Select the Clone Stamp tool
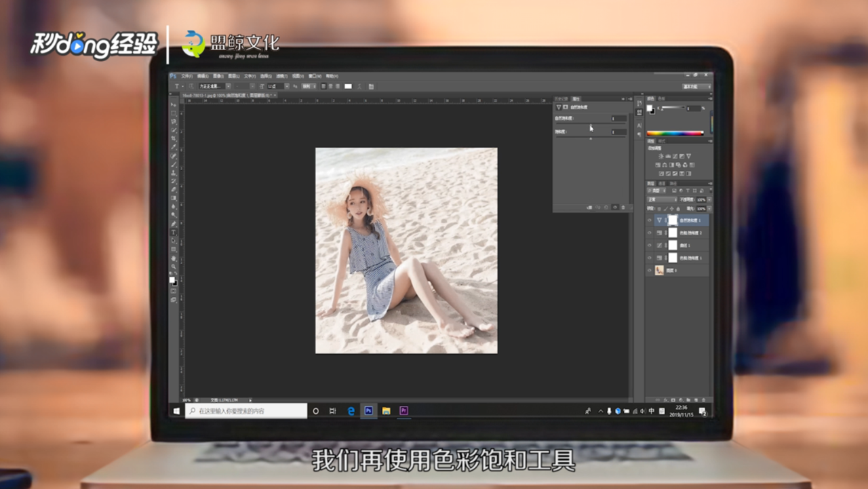This screenshot has height=489, width=868. point(174,172)
